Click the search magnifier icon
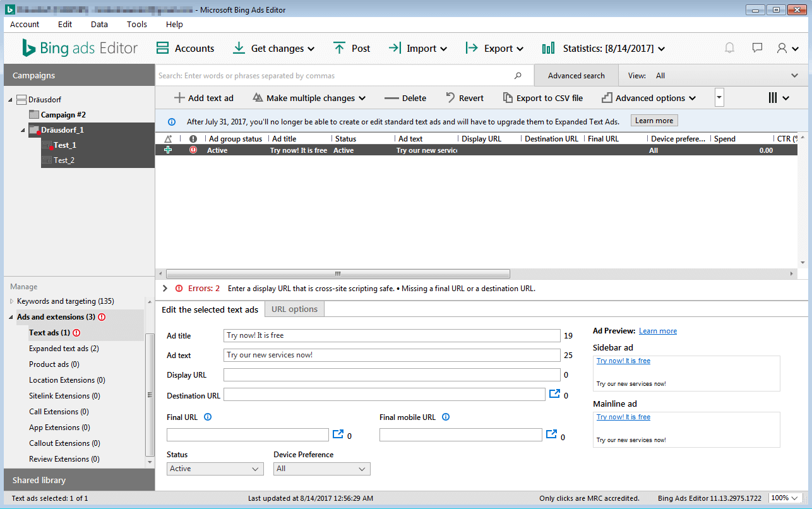The image size is (812, 509). (x=518, y=76)
